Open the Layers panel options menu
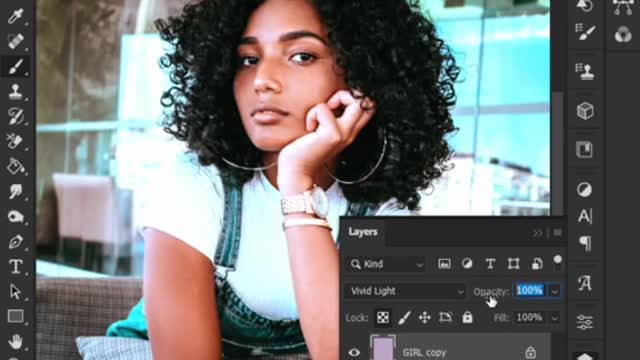This screenshot has width=640, height=360. [557, 233]
